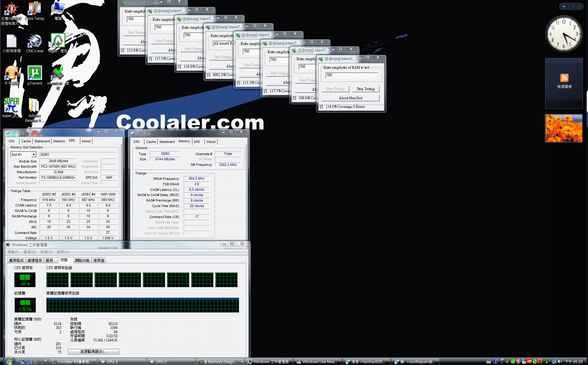
Task: Click the 700 megabytes field in front MemTest
Action: pos(351,75)
